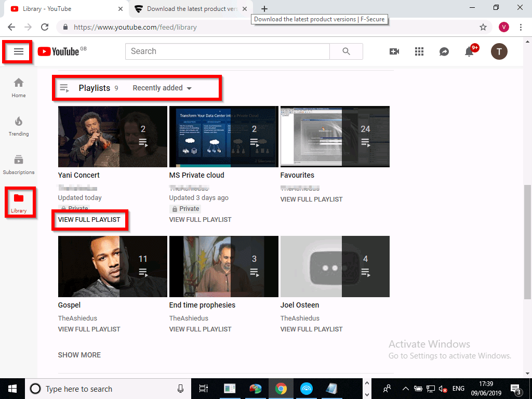This screenshot has width=532, height=399.
Task: View full playlist for Gospel
Action: (x=89, y=329)
